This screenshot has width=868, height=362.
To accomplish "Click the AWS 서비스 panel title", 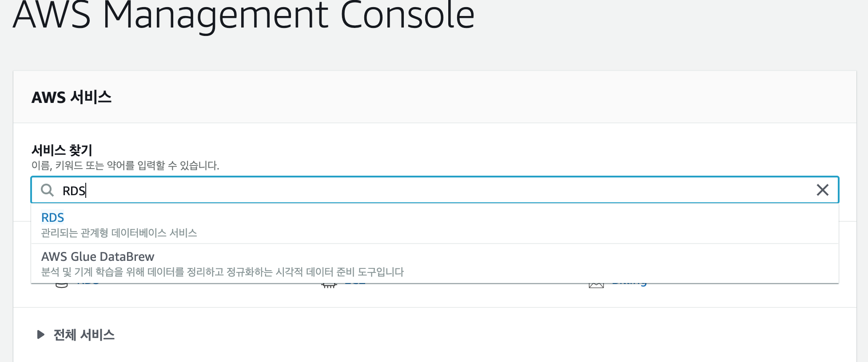I will point(72,97).
